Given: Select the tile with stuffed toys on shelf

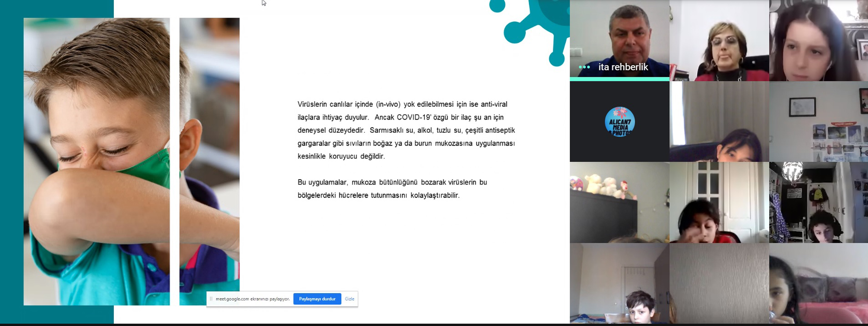Looking at the screenshot, I should pyautogui.click(x=619, y=202).
